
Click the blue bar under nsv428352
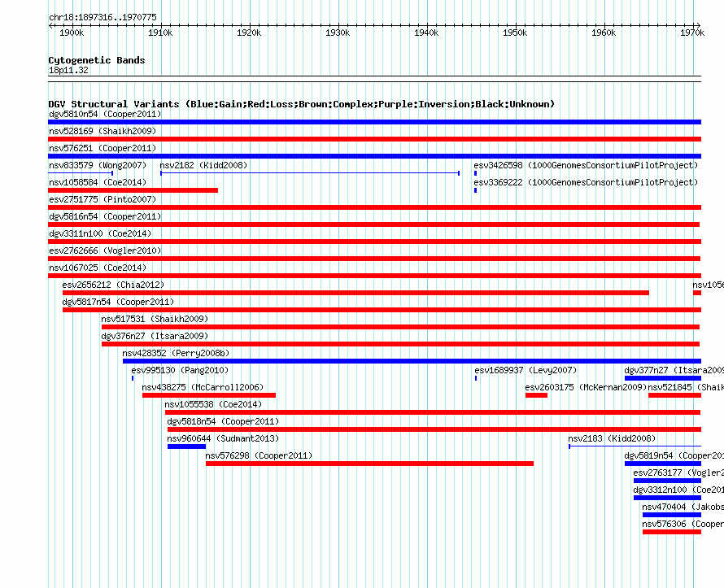click(x=412, y=361)
